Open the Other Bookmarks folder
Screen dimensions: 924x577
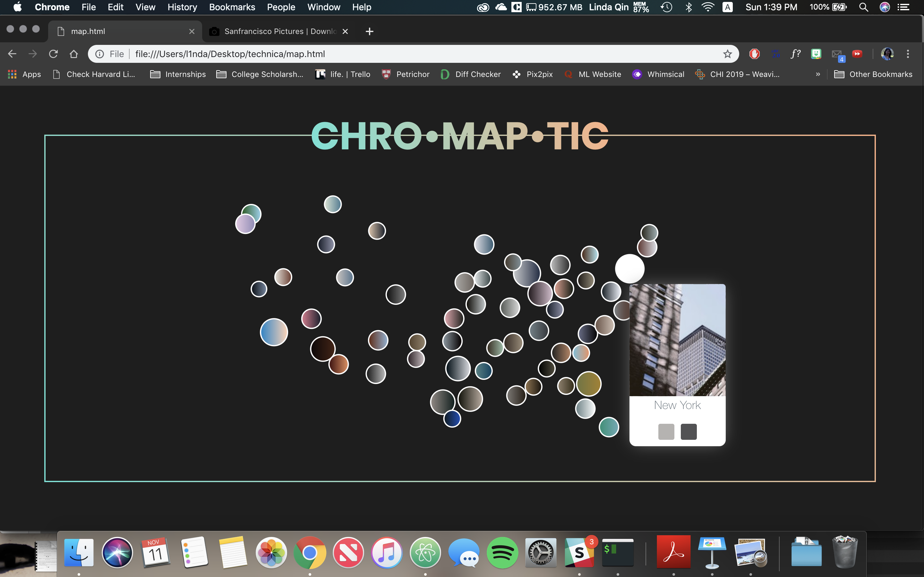pyautogui.click(x=873, y=74)
